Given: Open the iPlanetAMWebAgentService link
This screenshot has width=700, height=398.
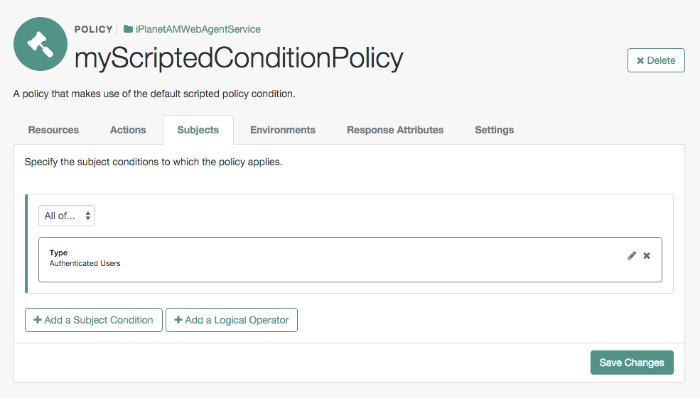Looking at the screenshot, I should click(x=198, y=29).
